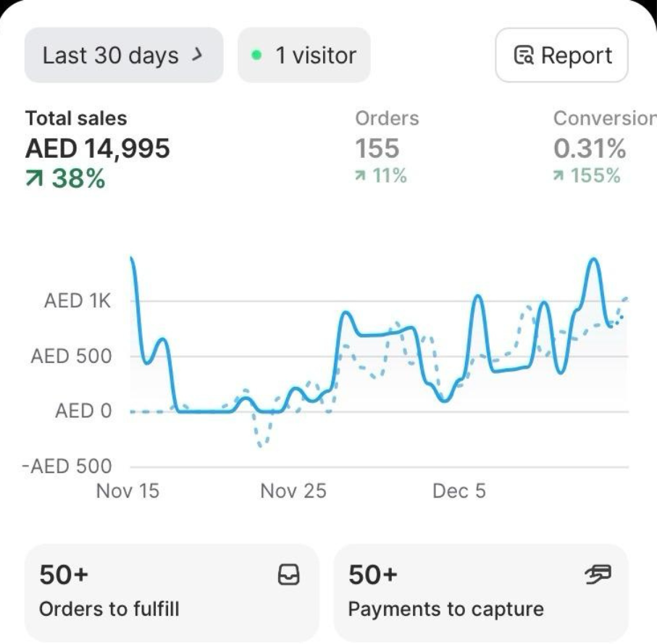Tap the green live visitor dot
The height and width of the screenshot is (644, 657).
coord(256,56)
